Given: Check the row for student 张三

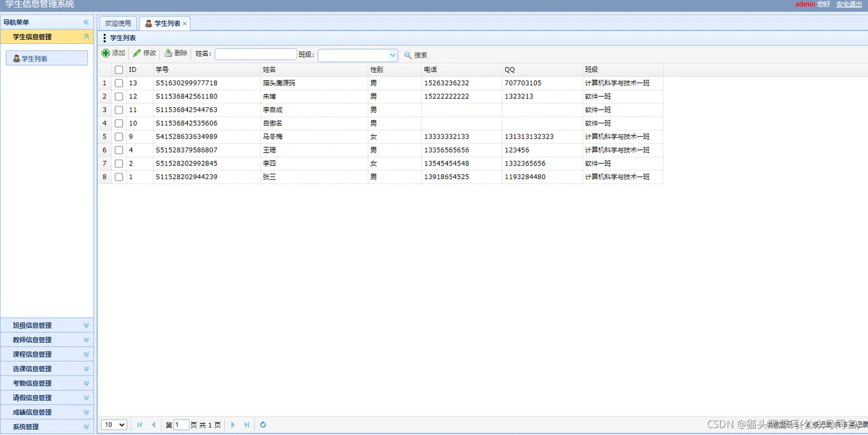Looking at the screenshot, I should click(119, 177).
